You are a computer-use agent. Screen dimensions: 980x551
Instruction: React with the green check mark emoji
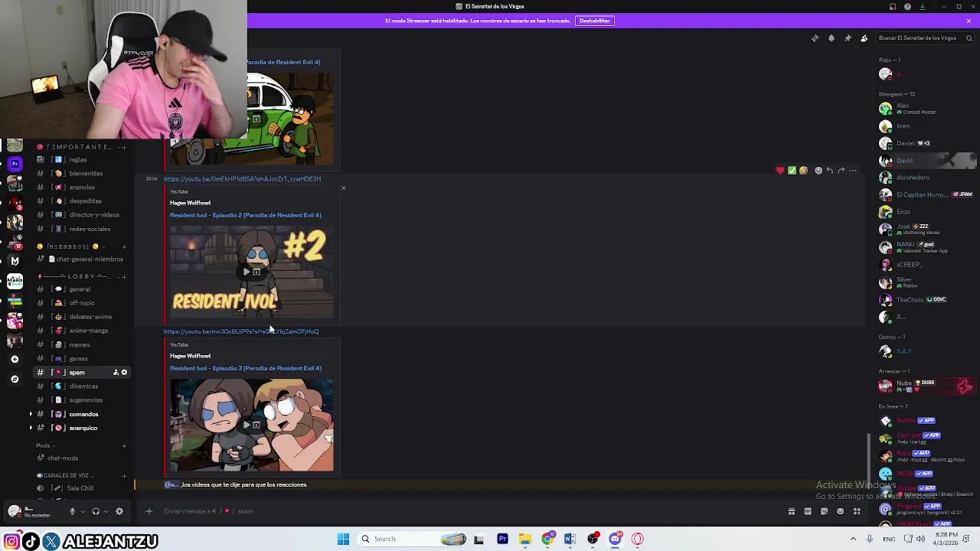(x=792, y=171)
